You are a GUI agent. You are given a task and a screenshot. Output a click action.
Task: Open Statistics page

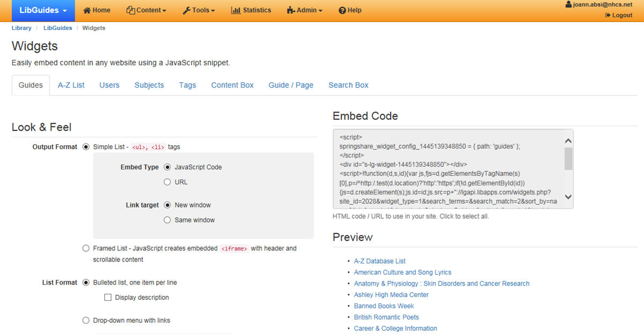(251, 10)
